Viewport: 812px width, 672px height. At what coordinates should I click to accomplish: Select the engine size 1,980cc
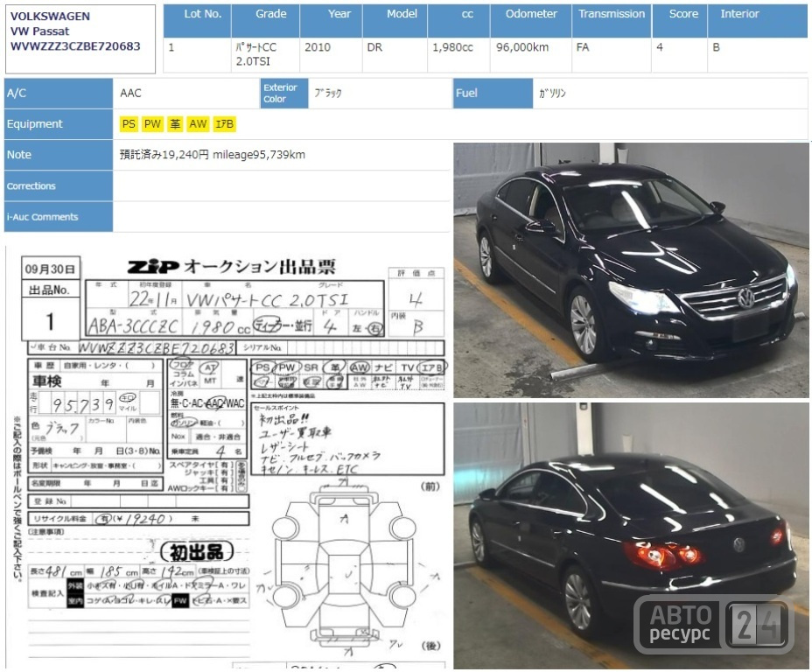tap(452, 47)
